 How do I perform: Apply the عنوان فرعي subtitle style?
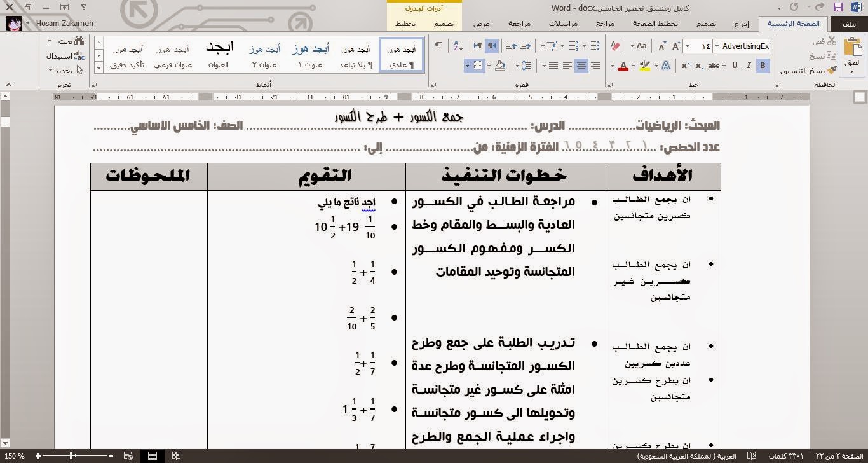(173, 55)
